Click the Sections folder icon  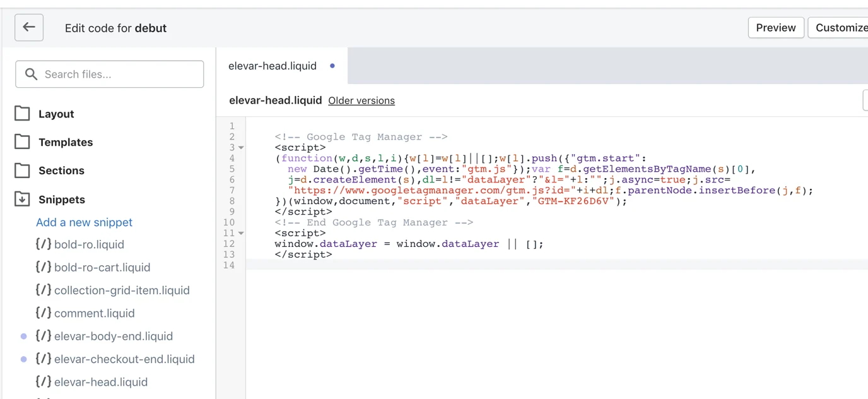22,170
